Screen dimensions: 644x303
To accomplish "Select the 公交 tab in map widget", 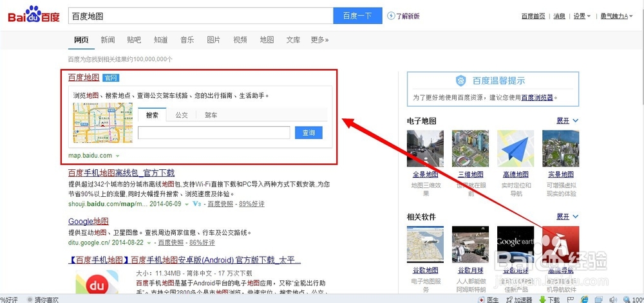I will [x=182, y=115].
